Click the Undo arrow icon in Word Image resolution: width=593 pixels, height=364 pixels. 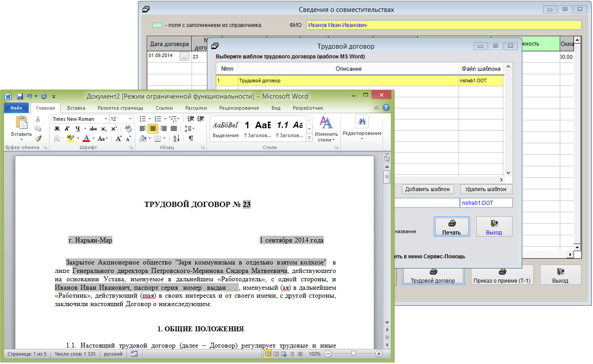(x=29, y=96)
